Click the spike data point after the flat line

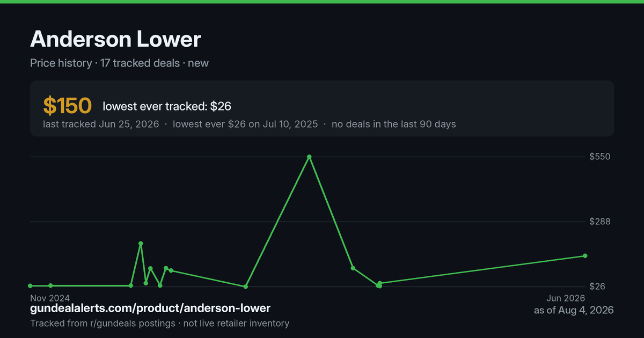click(141, 244)
